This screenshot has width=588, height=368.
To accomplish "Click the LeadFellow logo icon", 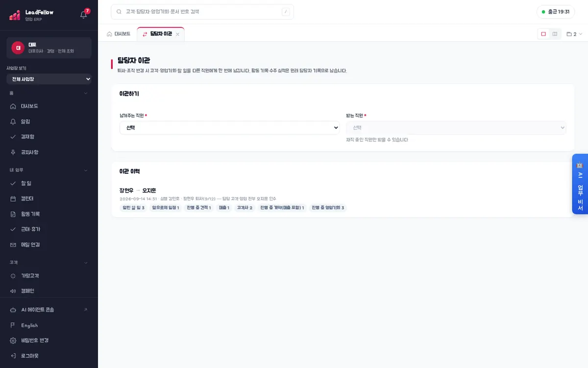I will pyautogui.click(x=15, y=15).
